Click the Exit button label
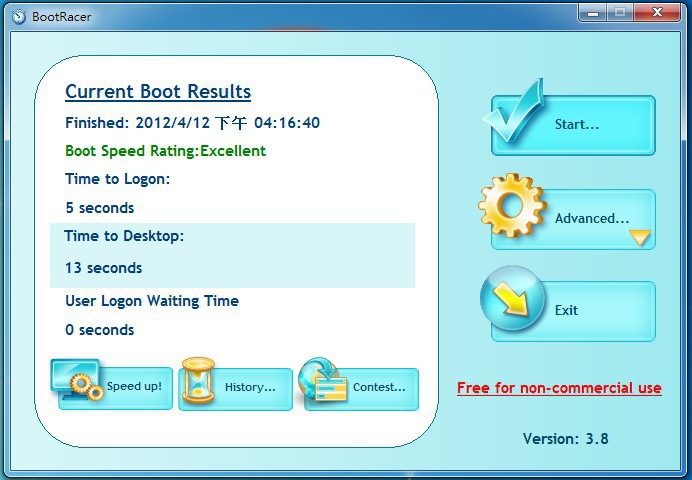Screen dimensions: 692x480 pos(566,310)
